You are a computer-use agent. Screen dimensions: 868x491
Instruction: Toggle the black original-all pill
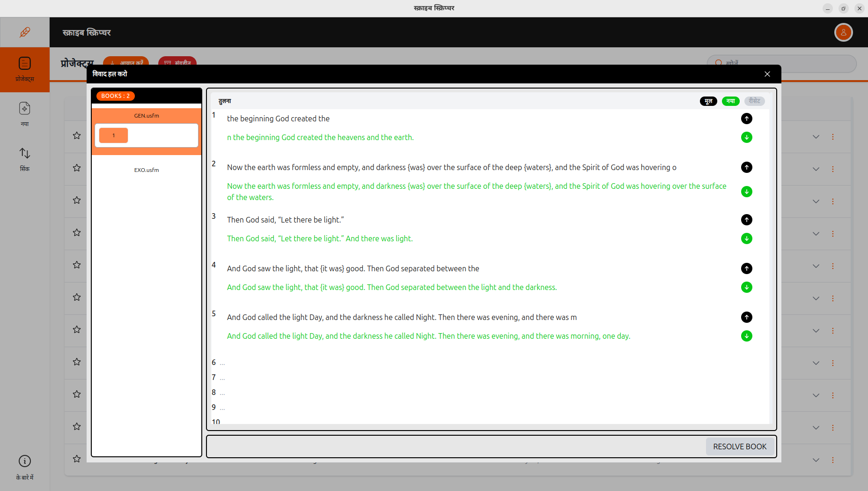(708, 101)
